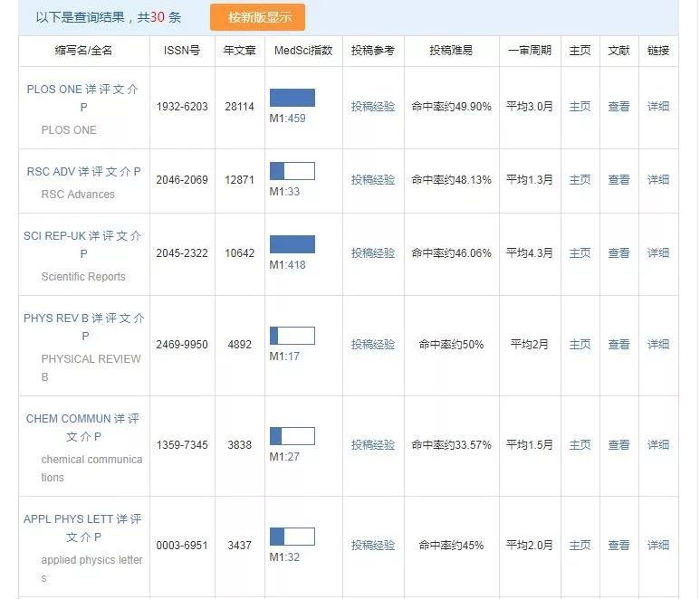Open 详细 details link for PLOS ONE
Viewport: 700px width, 599px height.
(658, 107)
